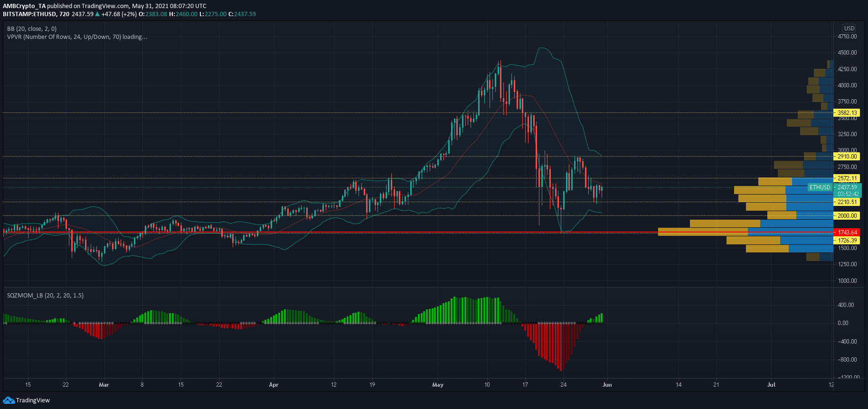The image size is (868, 409).
Task: Click the Jun label on time axis
Action: point(607,385)
